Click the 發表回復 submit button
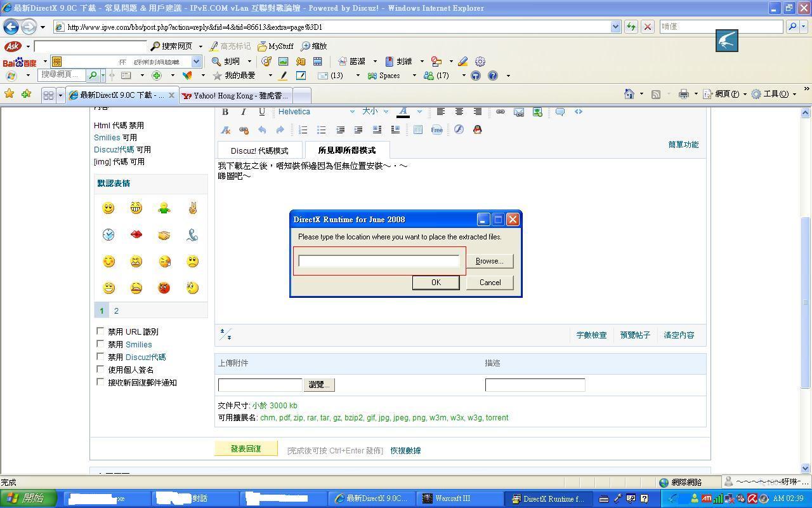 click(246, 448)
